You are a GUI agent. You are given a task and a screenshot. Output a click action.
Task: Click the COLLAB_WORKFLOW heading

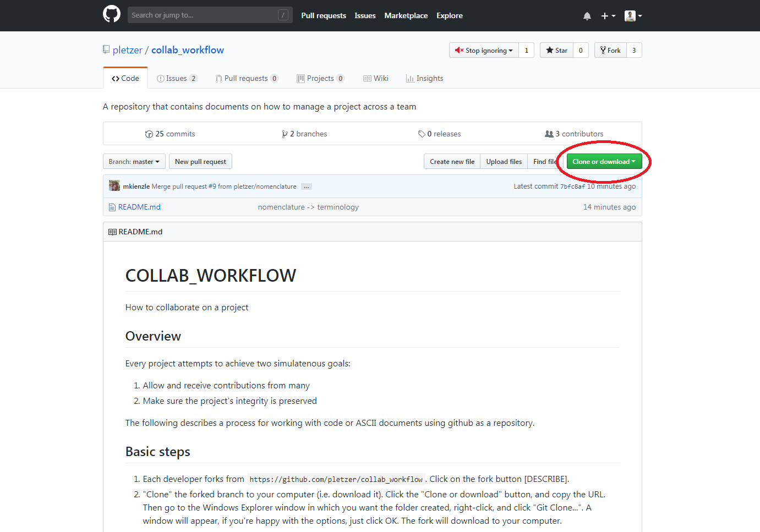pyautogui.click(x=211, y=276)
